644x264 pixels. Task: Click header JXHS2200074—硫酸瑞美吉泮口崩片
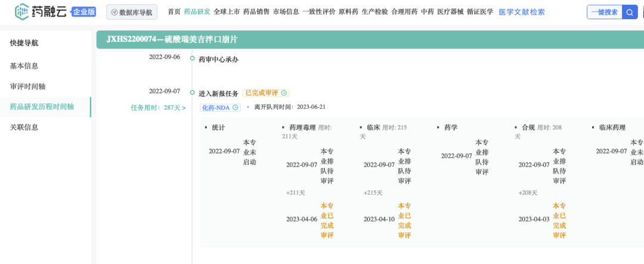pos(172,39)
